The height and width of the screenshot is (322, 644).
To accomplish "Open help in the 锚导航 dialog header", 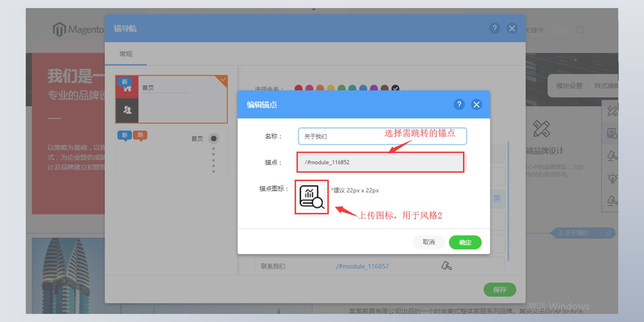I will pos(495,28).
